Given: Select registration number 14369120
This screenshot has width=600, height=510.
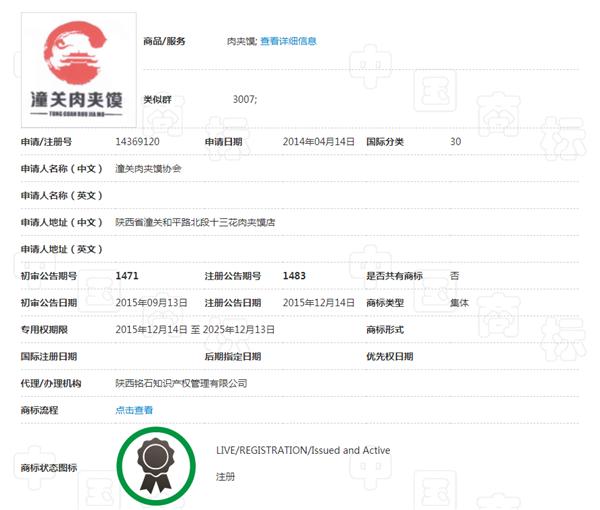Looking at the screenshot, I should pos(137,142).
